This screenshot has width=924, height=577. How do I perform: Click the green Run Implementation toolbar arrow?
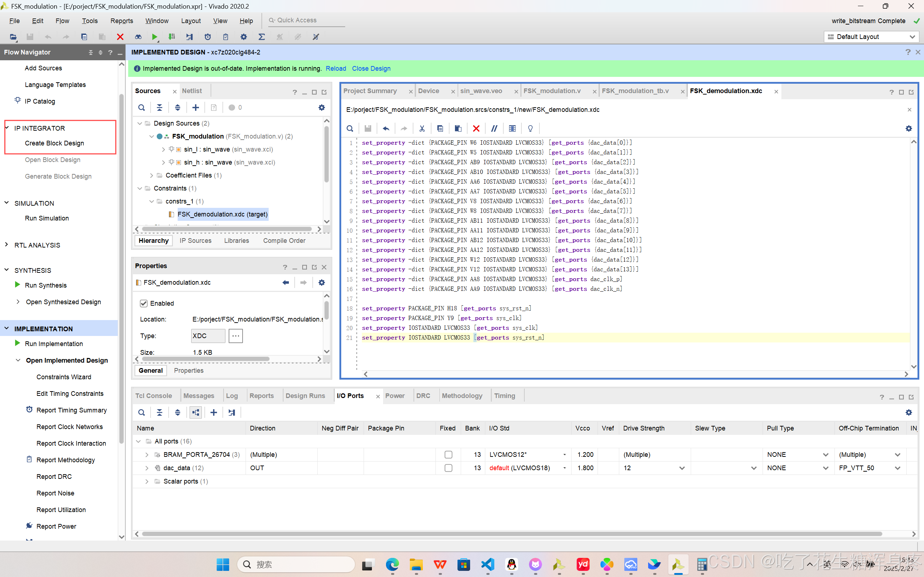click(155, 37)
